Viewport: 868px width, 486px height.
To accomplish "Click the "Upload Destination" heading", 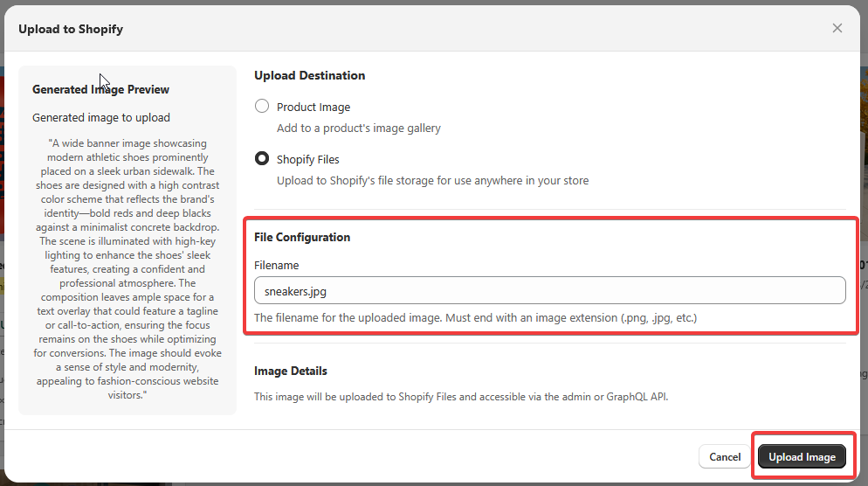I will [309, 75].
